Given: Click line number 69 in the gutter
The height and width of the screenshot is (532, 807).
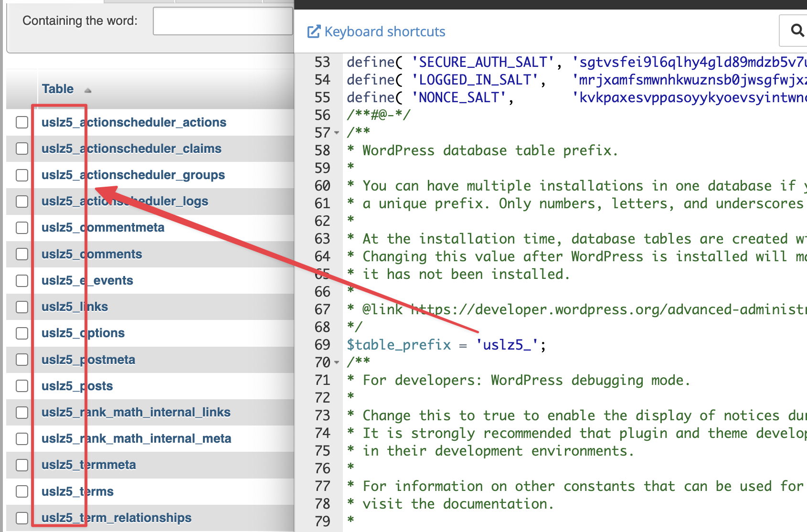Looking at the screenshot, I should (x=322, y=345).
